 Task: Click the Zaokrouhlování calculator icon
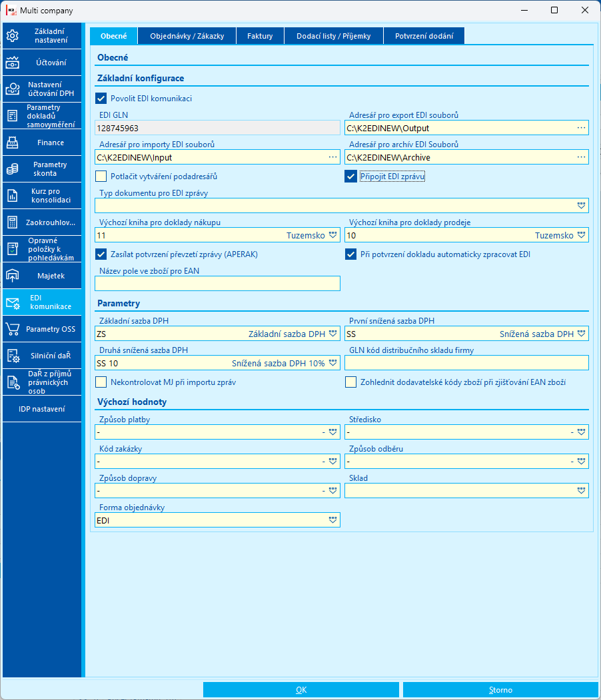tap(13, 222)
